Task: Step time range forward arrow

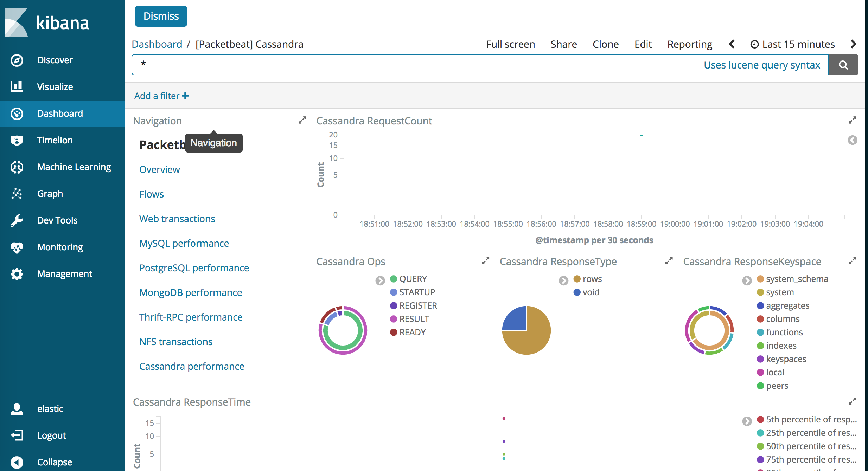Action: coord(854,44)
